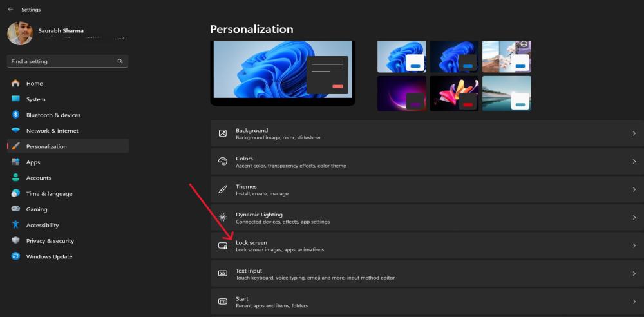
Task: Select the purple glow theme thumbnail
Action: point(402,93)
